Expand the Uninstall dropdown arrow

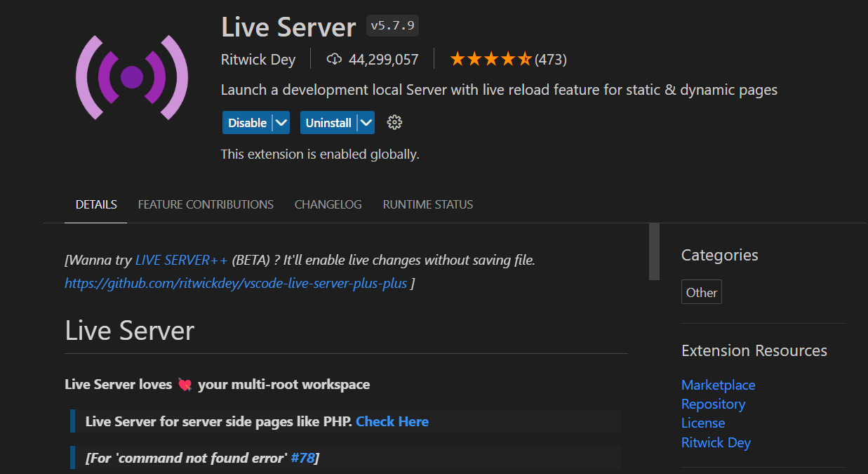click(x=366, y=123)
